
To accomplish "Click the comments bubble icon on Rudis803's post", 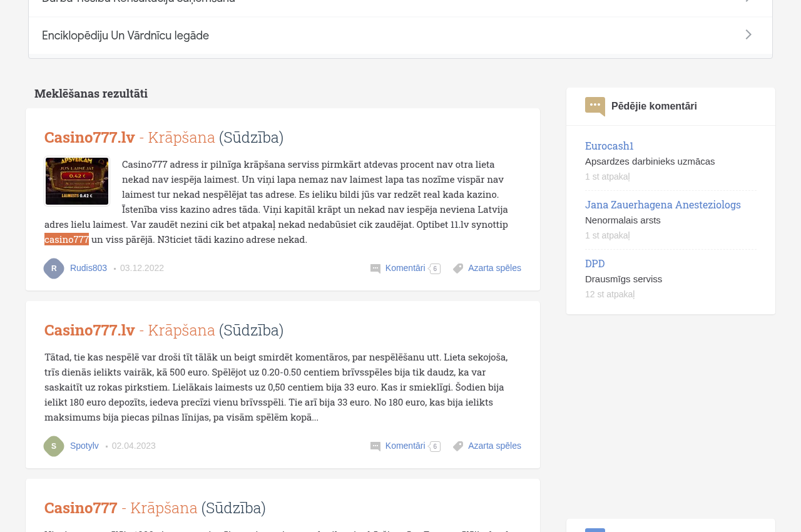I will 375,269.
